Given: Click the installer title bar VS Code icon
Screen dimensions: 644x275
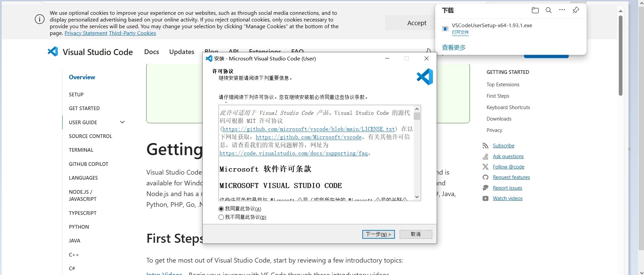Looking at the screenshot, I should [209, 58].
